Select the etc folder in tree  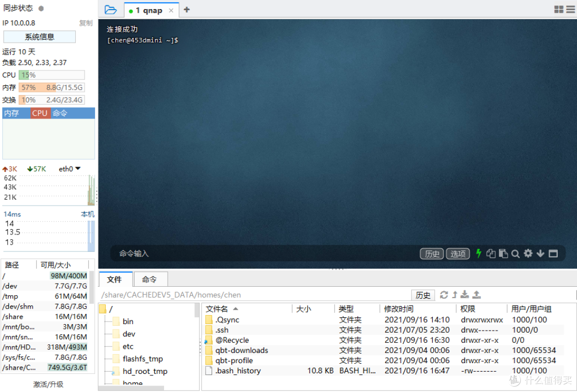[x=128, y=347]
